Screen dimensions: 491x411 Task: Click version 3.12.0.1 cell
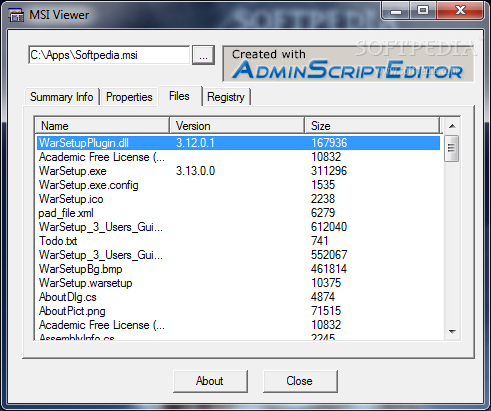point(195,143)
